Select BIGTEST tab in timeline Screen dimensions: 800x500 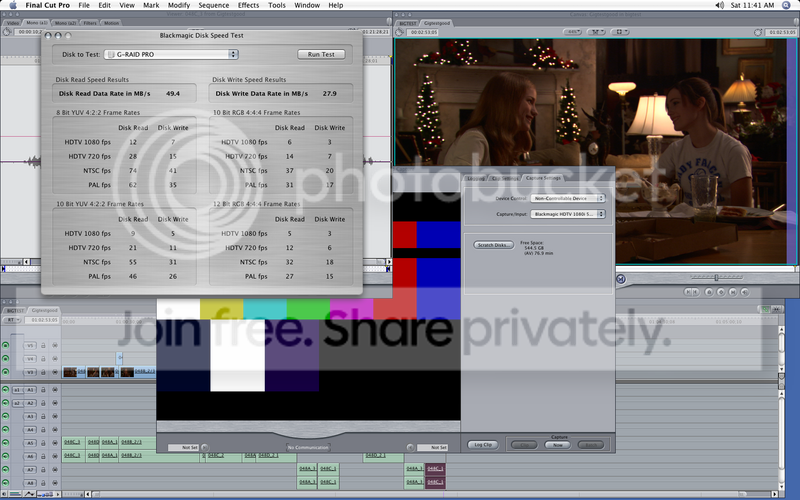(x=15, y=310)
